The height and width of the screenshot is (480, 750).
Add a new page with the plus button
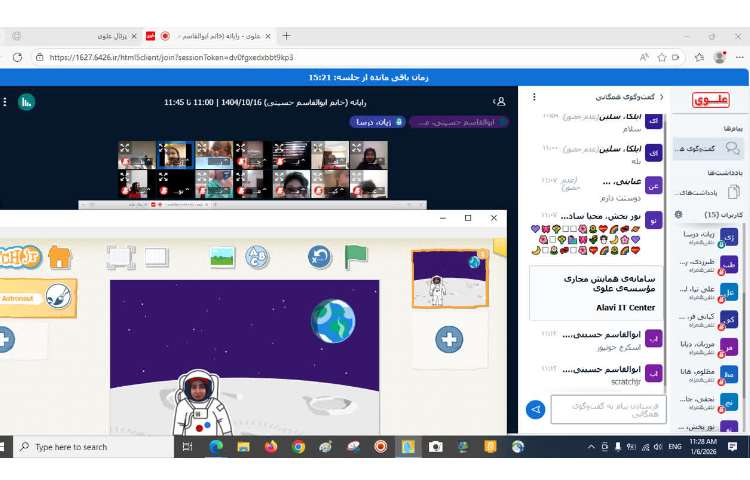click(x=449, y=339)
